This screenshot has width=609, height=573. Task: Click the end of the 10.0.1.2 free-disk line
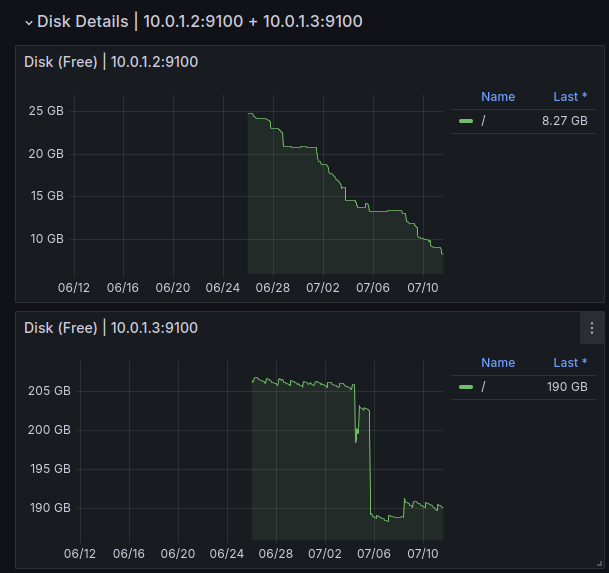tap(442, 254)
